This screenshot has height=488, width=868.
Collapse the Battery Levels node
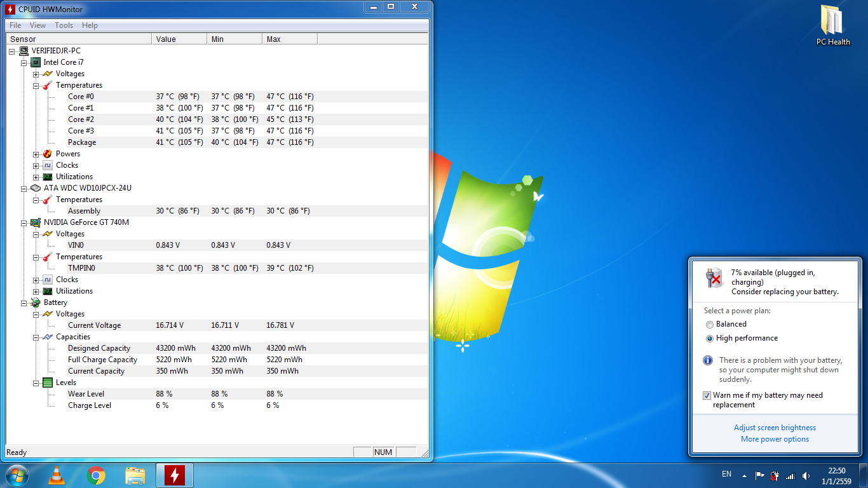coord(36,383)
